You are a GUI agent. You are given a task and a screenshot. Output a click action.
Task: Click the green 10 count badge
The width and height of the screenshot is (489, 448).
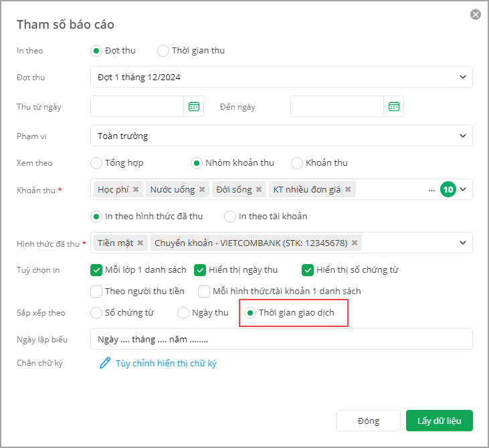(448, 189)
